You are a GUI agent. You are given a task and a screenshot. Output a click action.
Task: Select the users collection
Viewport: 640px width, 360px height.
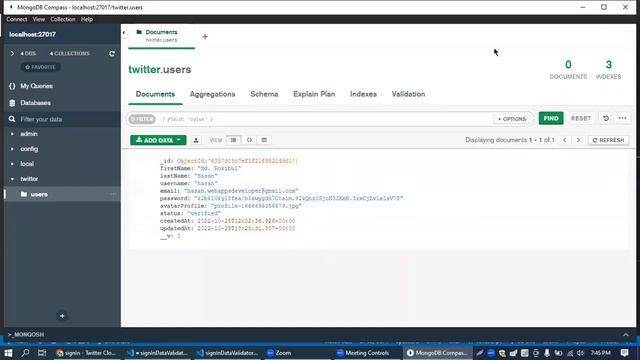tap(39, 194)
